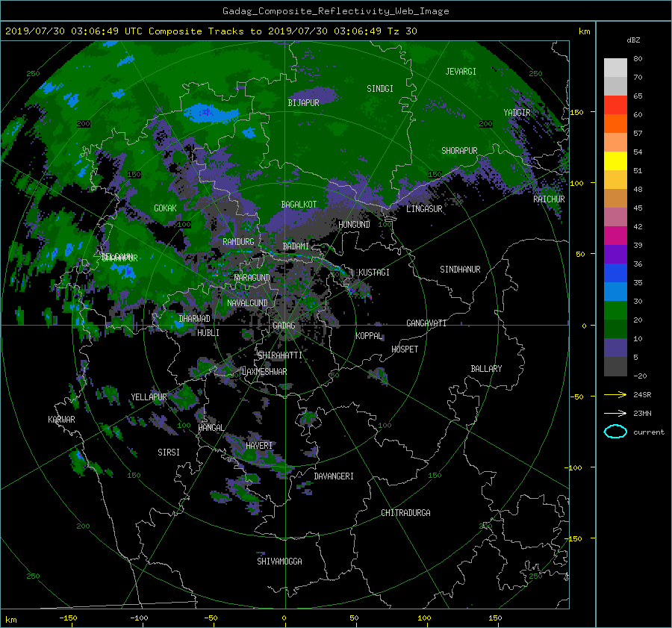Click the HAVERI city label
Image resolution: width=672 pixels, height=628 pixels.
[259, 446]
